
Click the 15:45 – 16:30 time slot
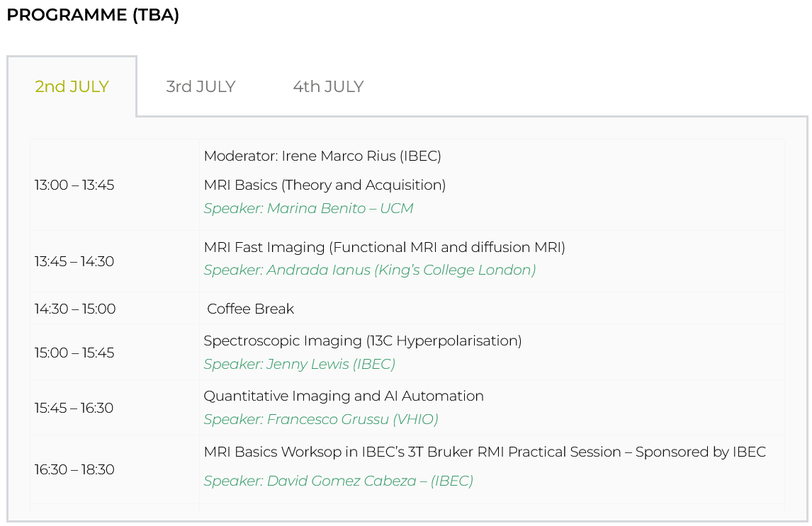(x=74, y=408)
